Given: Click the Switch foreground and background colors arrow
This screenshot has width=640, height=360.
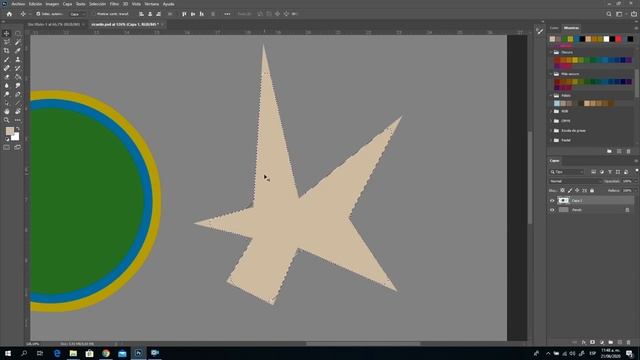Looking at the screenshot, I should [18, 129].
